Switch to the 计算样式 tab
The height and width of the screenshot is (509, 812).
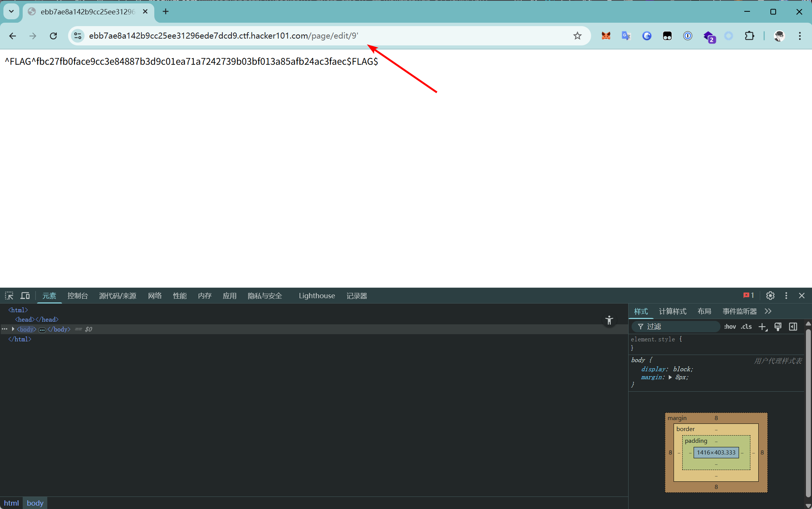(672, 311)
